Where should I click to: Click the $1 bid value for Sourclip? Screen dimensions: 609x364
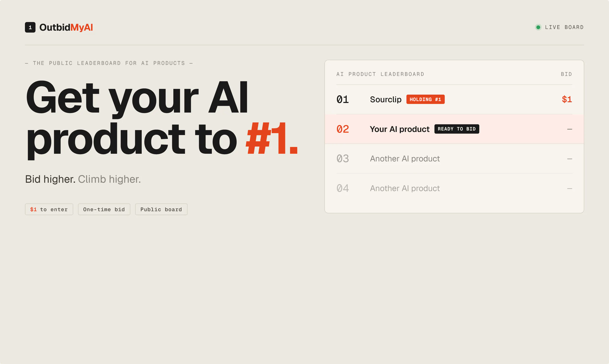tap(567, 99)
